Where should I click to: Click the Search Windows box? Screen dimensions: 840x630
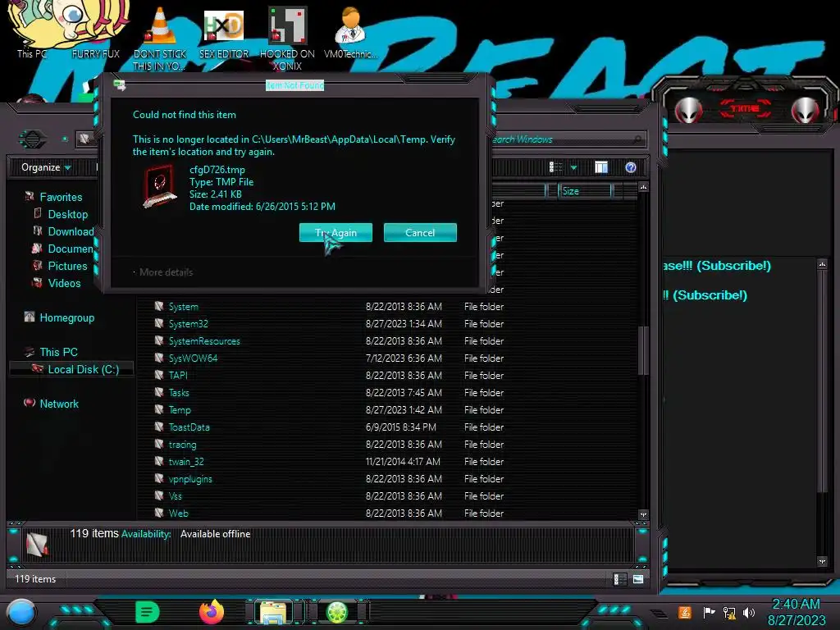568,139
